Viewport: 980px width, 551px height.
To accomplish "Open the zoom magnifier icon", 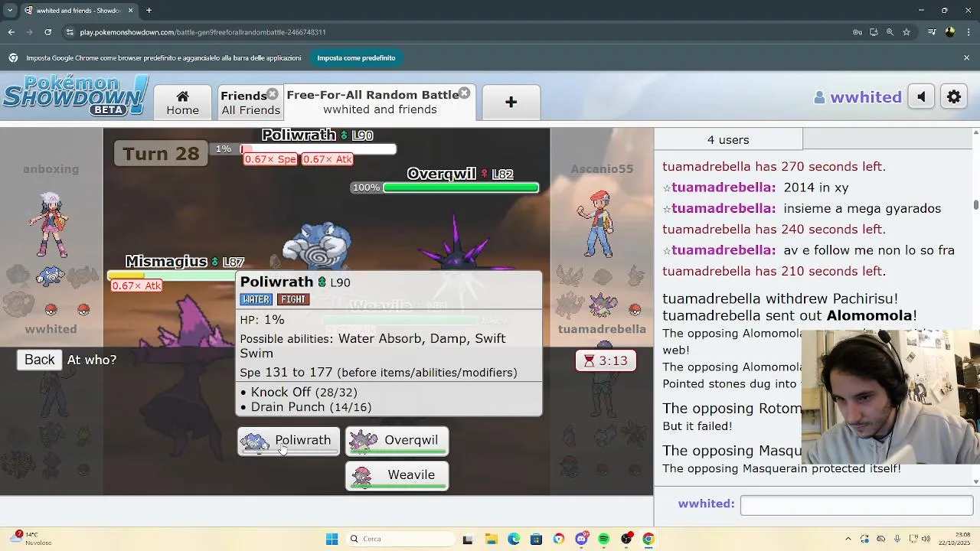I will point(890,32).
